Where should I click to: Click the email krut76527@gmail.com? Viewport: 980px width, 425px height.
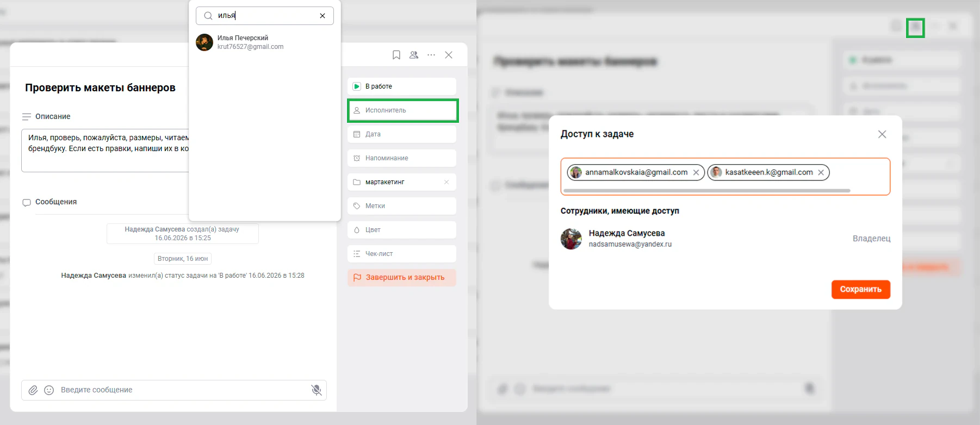tap(250, 47)
